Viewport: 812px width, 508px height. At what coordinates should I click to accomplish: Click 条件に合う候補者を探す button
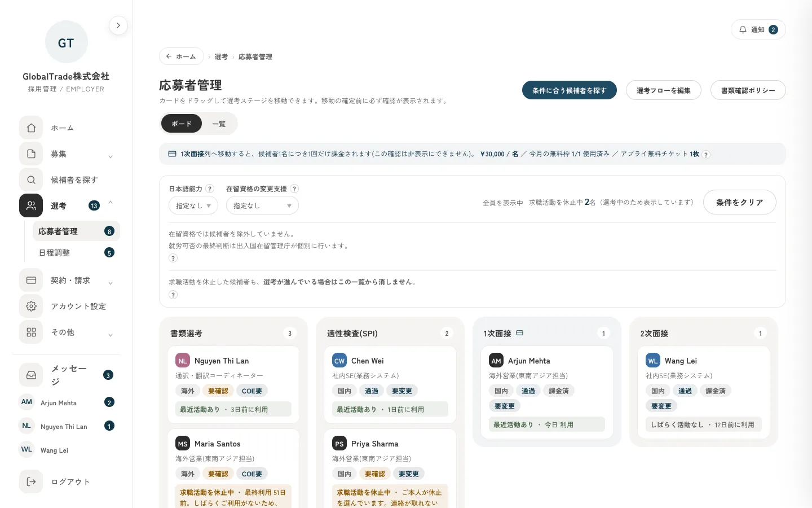570,90
